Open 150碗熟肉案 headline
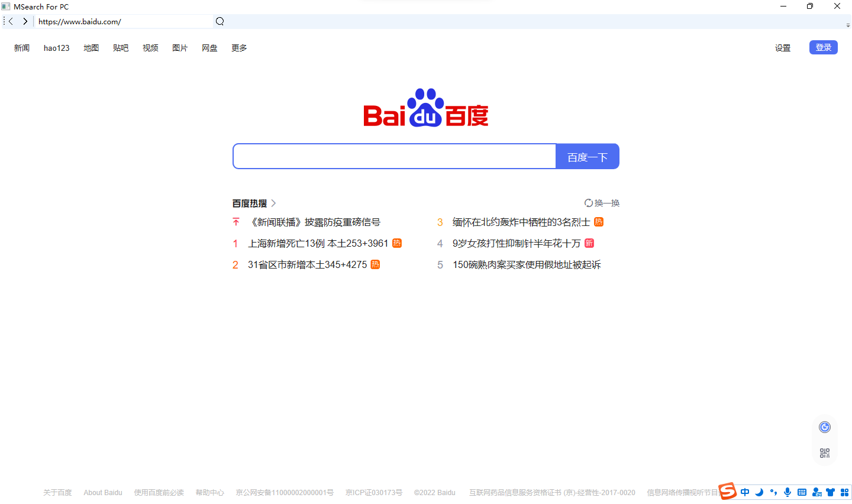Viewport: 852px width, 504px height. pos(527,264)
